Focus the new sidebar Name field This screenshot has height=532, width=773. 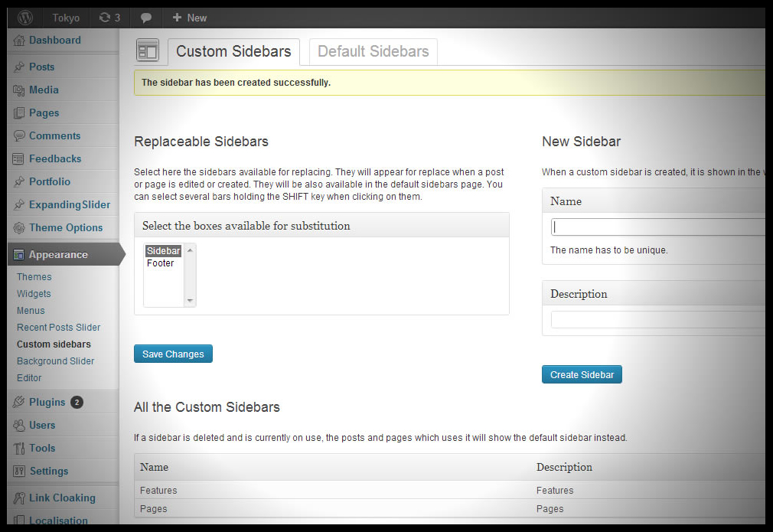658,227
